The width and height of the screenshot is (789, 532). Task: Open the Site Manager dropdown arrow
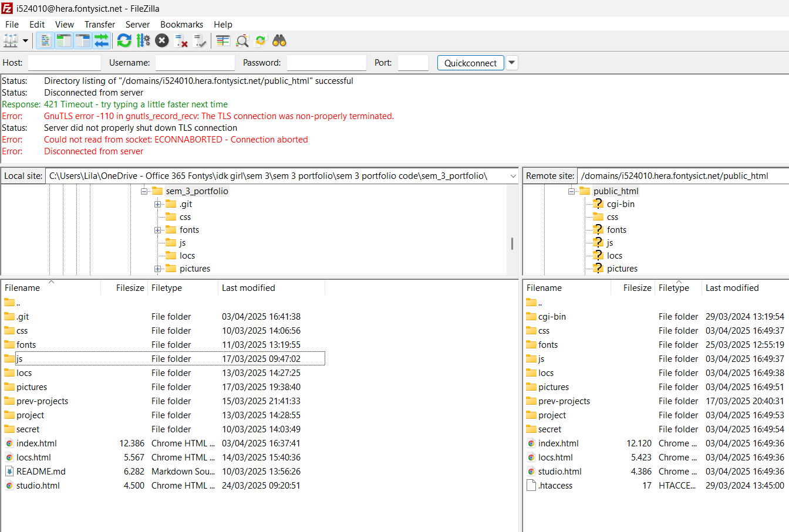(25, 40)
